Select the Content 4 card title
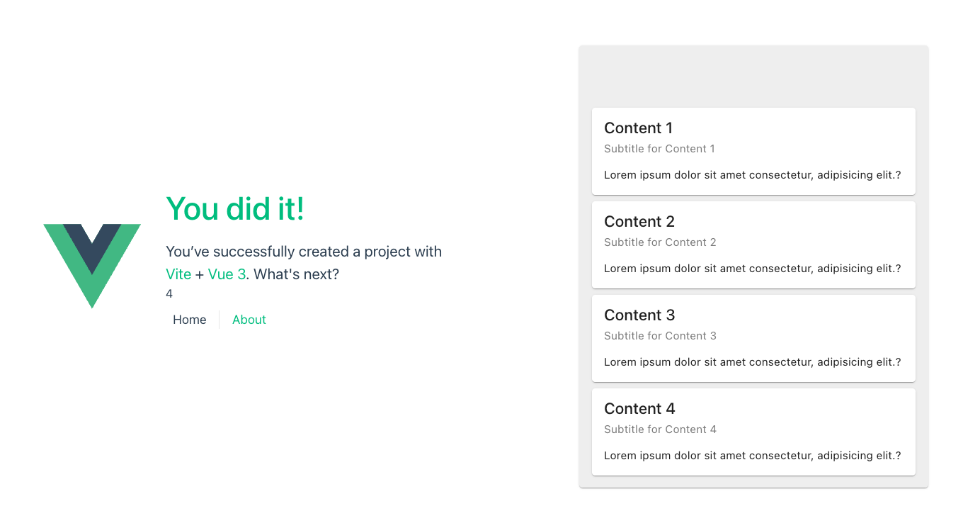 tap(639, 409)
